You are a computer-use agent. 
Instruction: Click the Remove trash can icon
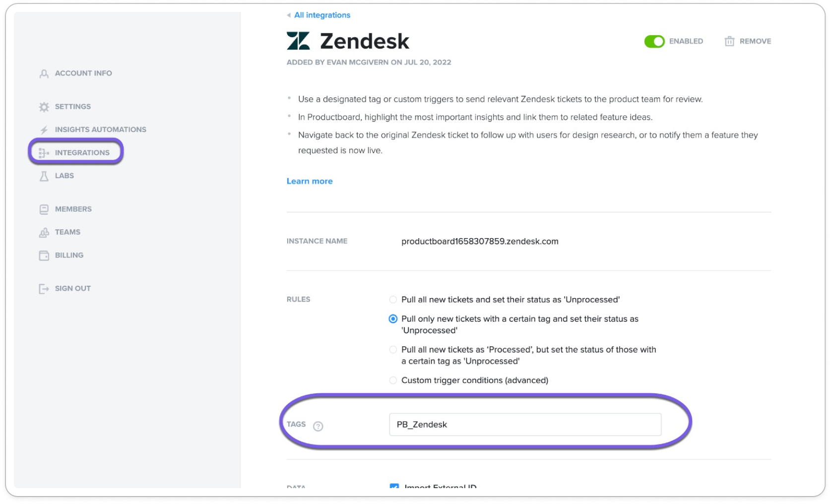pos(729,41)
